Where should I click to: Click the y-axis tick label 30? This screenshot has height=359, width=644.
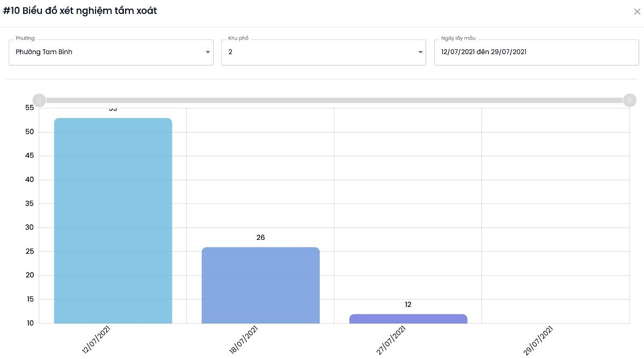tap(30, 228)
